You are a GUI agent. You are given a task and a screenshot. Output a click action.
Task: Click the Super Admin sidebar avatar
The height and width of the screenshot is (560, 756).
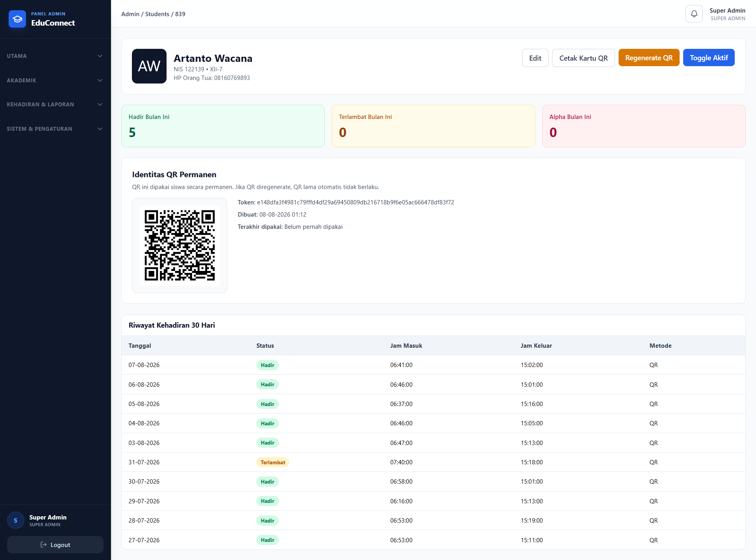pos(16,520)
